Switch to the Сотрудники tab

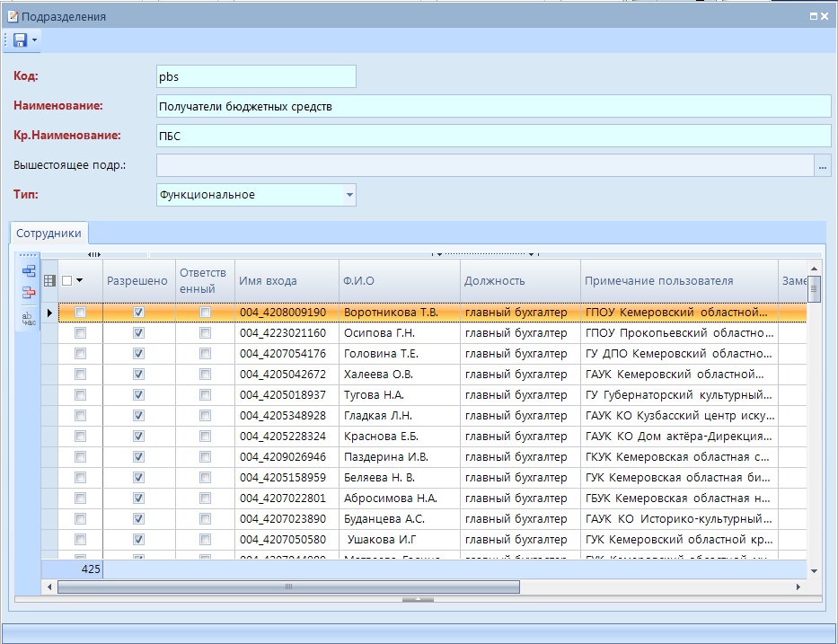point(49,234)
